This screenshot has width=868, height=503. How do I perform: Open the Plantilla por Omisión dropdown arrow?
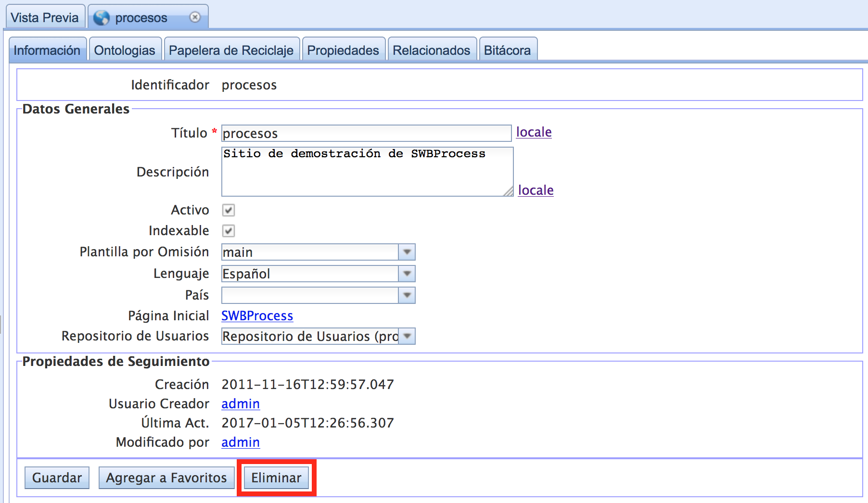pyautogui.click(x=407, y=252)
